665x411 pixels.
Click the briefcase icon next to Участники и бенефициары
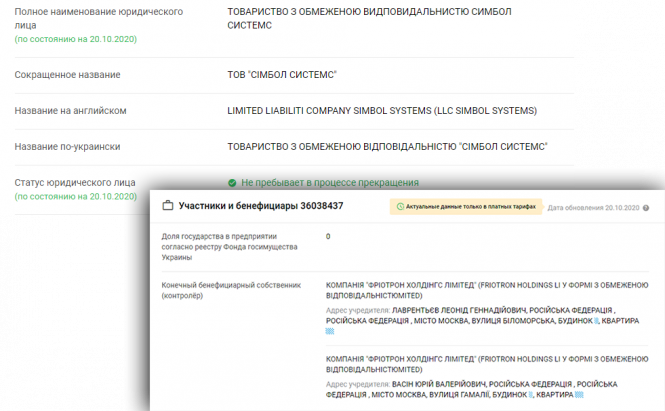[x=168, y=206]
